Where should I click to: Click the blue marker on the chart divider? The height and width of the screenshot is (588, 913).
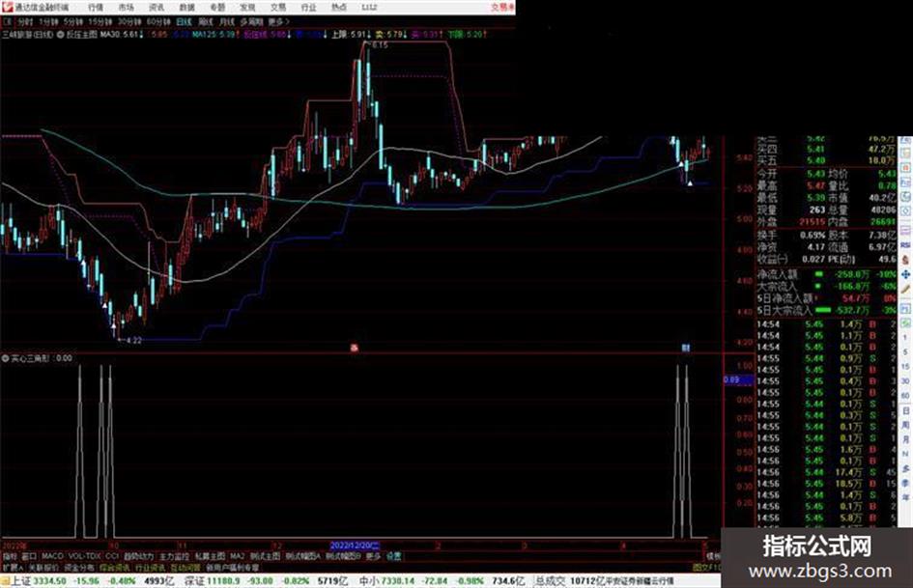(x=686, y=349)
